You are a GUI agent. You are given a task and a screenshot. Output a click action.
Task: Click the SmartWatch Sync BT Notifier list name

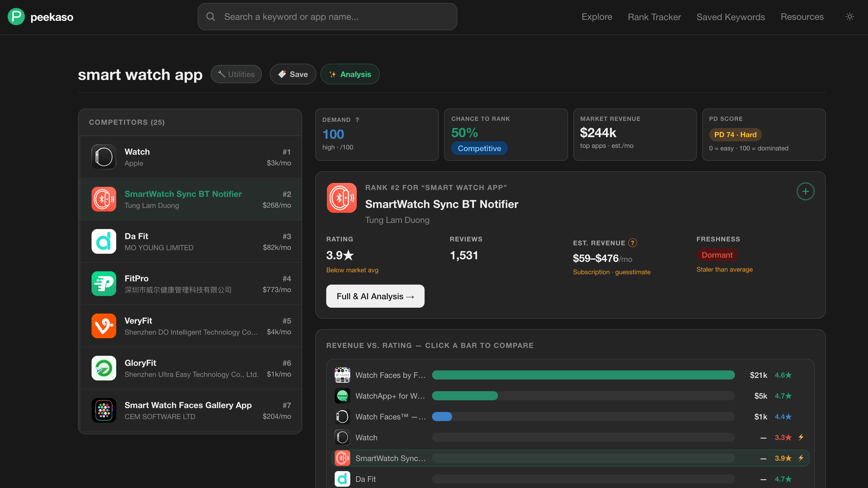click(x=183, y=194)
